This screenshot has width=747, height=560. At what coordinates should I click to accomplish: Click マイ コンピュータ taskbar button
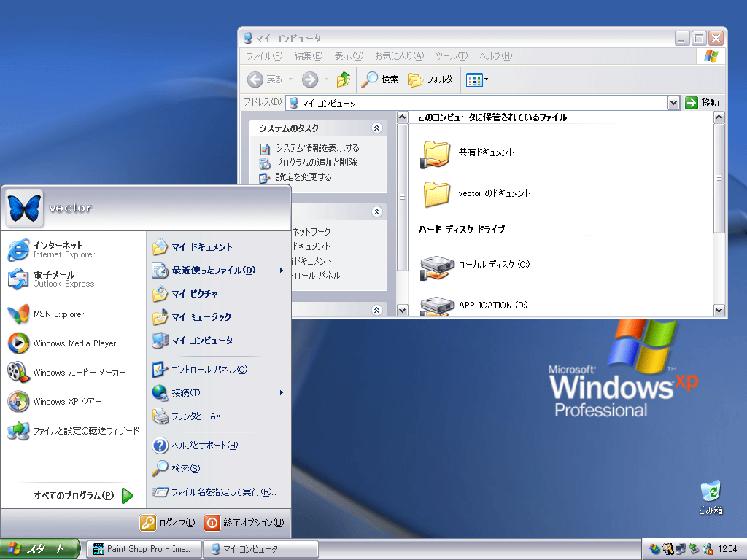[x=261, y=549]
